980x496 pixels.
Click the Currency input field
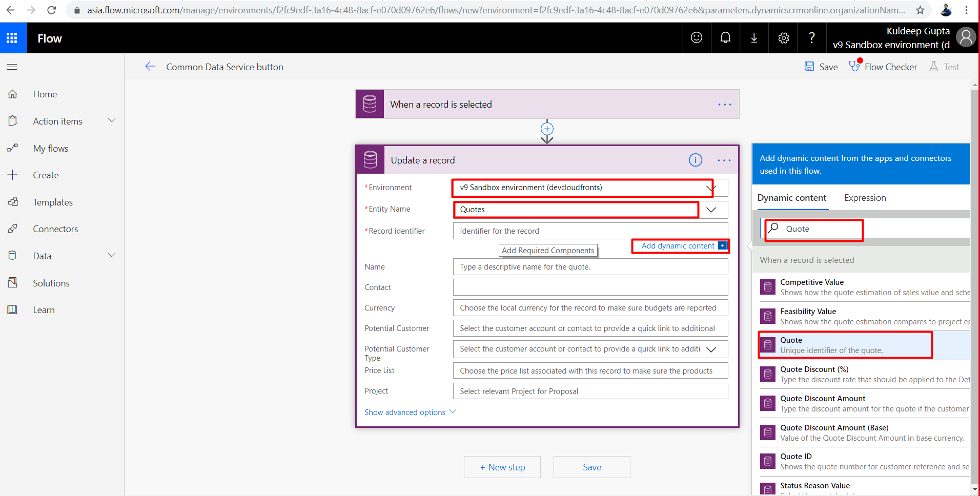590,308
